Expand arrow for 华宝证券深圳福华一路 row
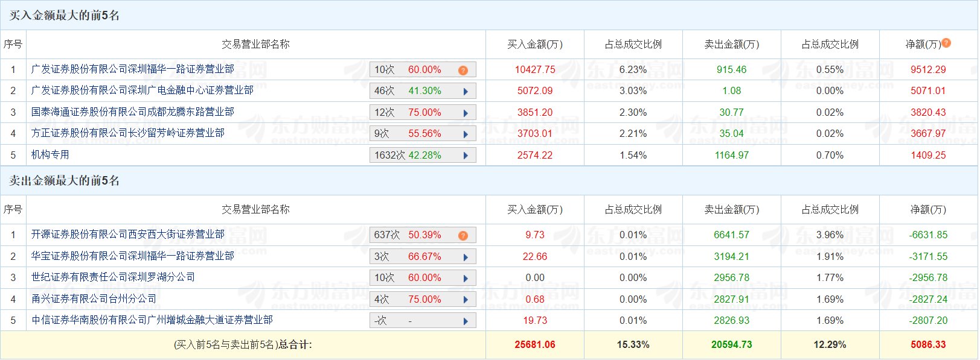Image resolution: width=980 pixels, height=360 pixels. click(x=466, y=257)
